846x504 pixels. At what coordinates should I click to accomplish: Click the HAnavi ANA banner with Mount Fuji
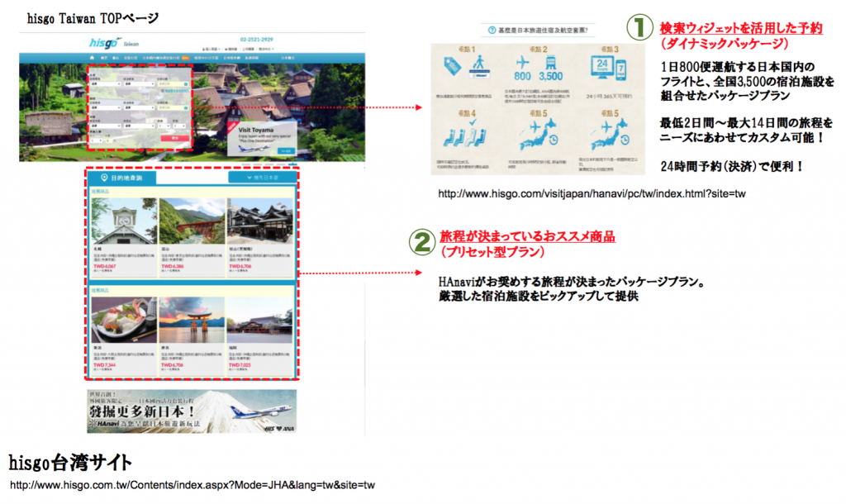[191, 411]
